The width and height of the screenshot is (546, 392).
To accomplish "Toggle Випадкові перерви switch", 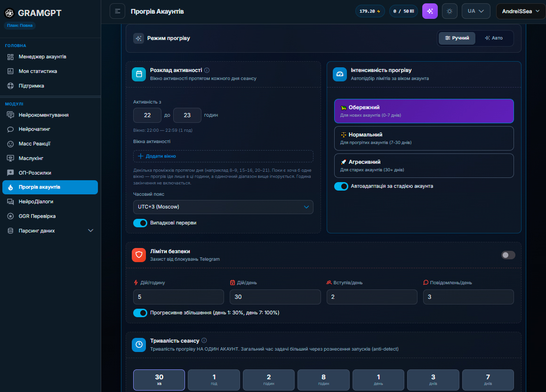I will [x=140, y=223].
